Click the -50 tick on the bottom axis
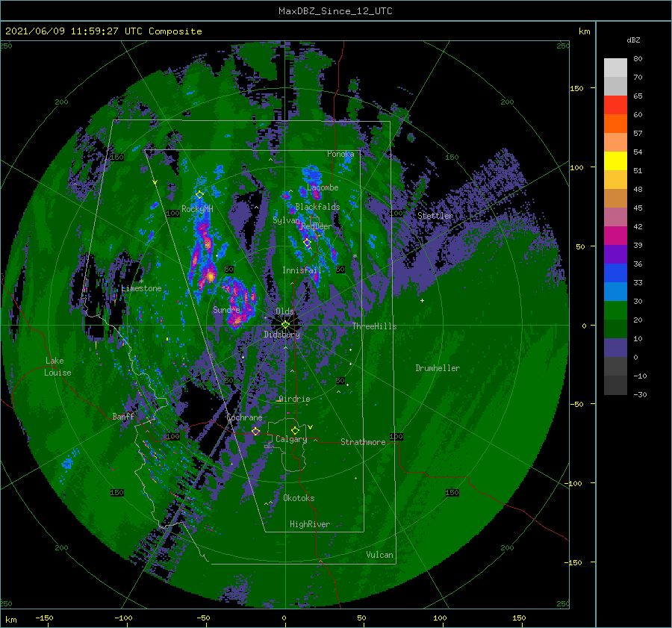This screenshot has width=672, height=628. [x=202, y=618]
